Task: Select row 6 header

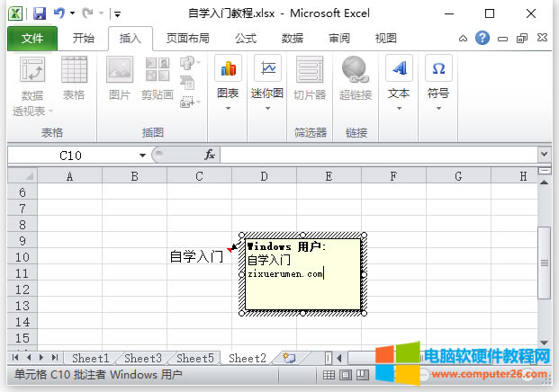Action: 23,192
